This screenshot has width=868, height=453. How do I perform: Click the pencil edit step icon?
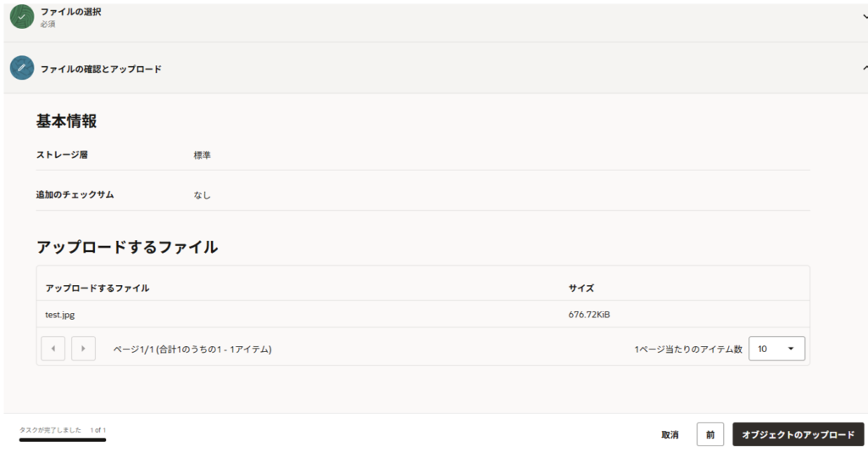(x=21, y=68)
